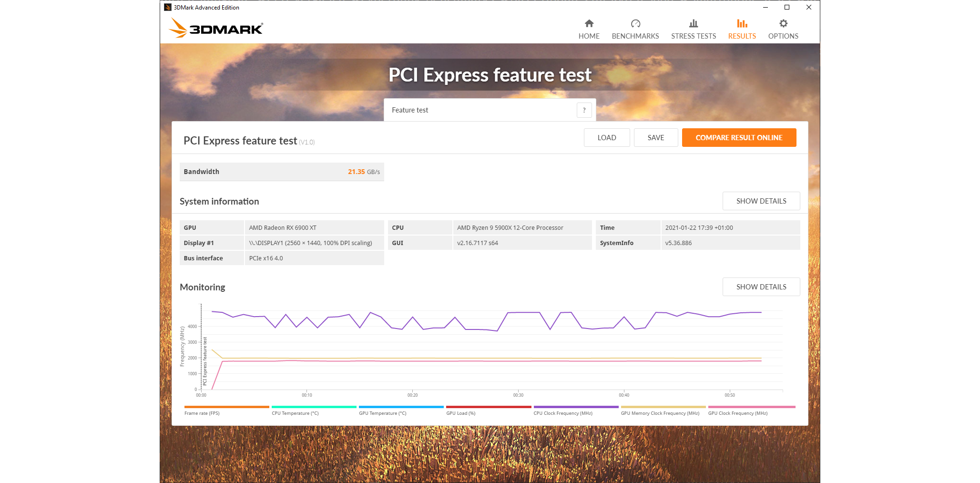Click the AMD Ryzen 9 5900X cell
Screen dimensions: 980x483
(522, 228)
